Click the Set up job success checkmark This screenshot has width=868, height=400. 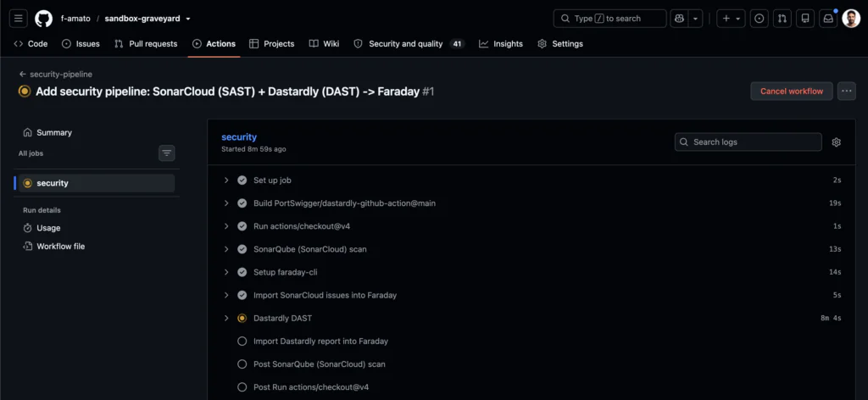click(x=242, y=181)
